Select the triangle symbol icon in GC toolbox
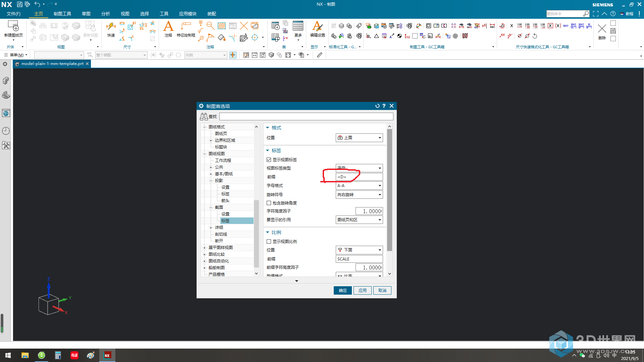The image size is (644, 362). (x=376, y=36)
